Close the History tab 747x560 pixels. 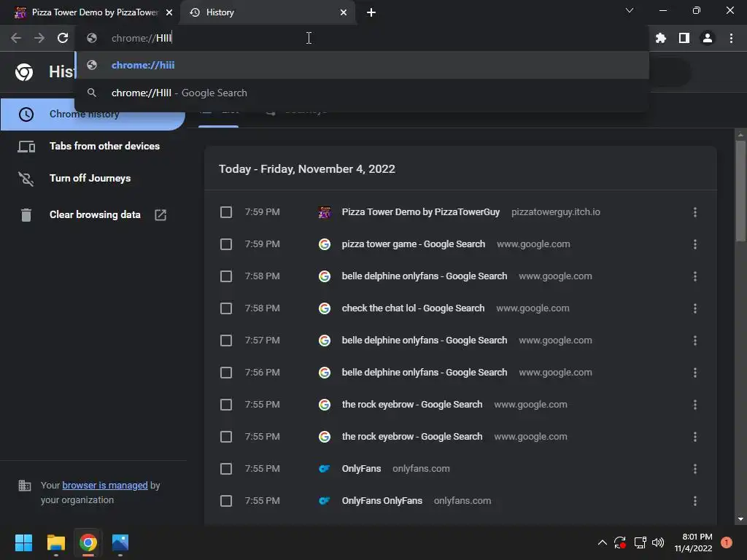pyautogui.click(x=344, y=12)
